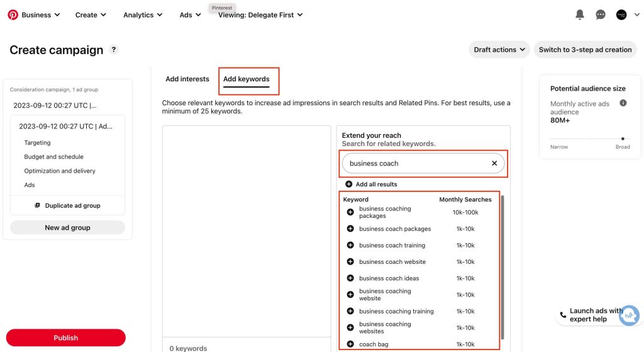Click Switch to 3-step ad creation

[x=586, y=50]
